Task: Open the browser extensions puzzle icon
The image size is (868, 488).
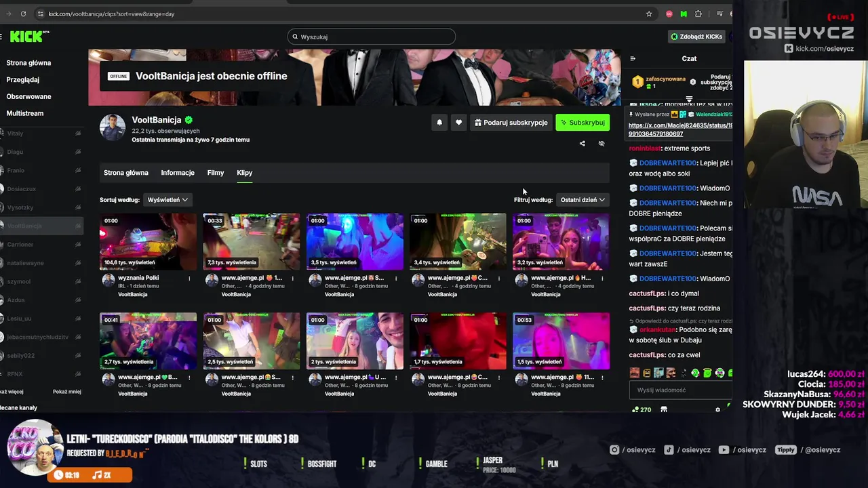Action: [x=698, y=14]
